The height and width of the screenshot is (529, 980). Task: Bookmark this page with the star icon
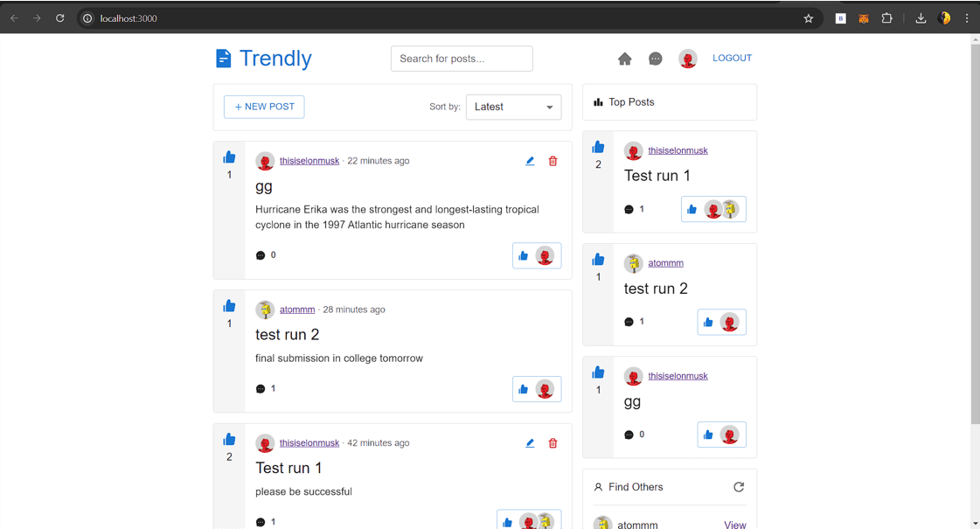[x=808, y=18]
